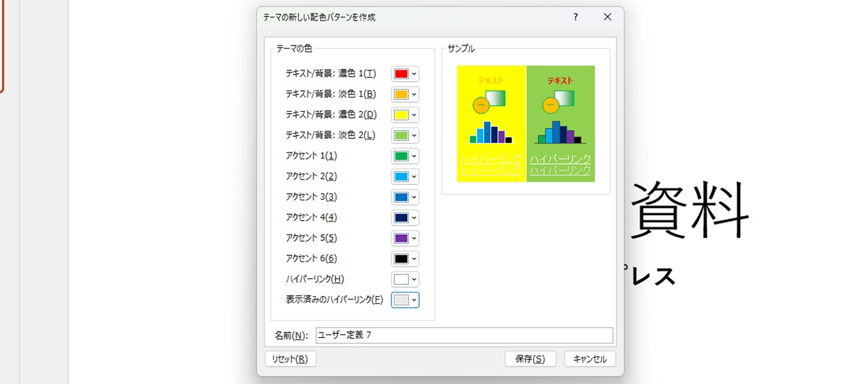Expand the アクセント 2 light blue color picker
868x384 pixels.
[x=405, y=177]
